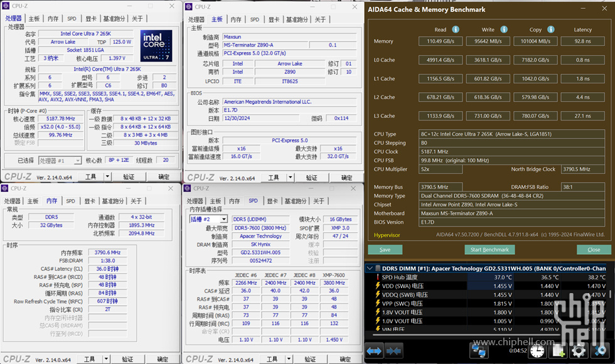Select 主板 tab in SPD CPU-Z window
This screenshot has height=364, width=615.
point(215,201)
